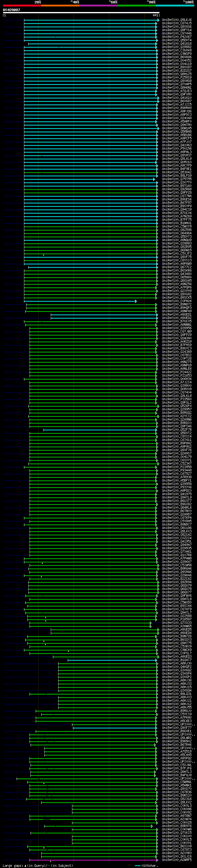The width and height of the screenshot is (197, 868).
Task: Click the '=100char.' scale legend text
Action: (150, 865)
